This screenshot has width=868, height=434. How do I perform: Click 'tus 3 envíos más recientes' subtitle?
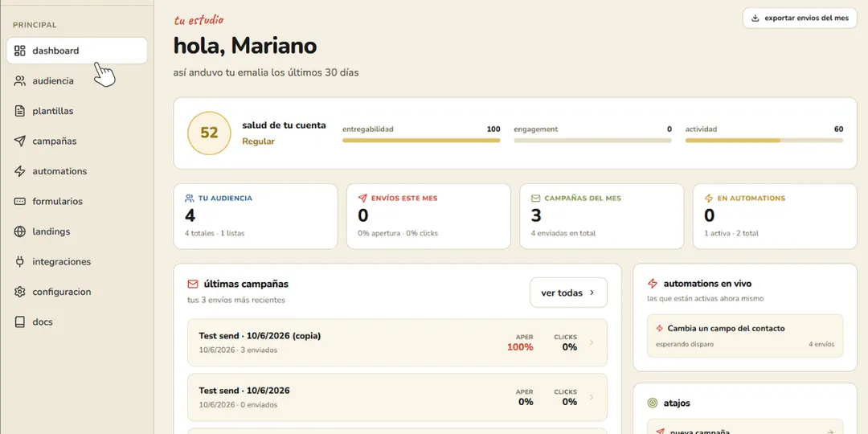point(236,300)
